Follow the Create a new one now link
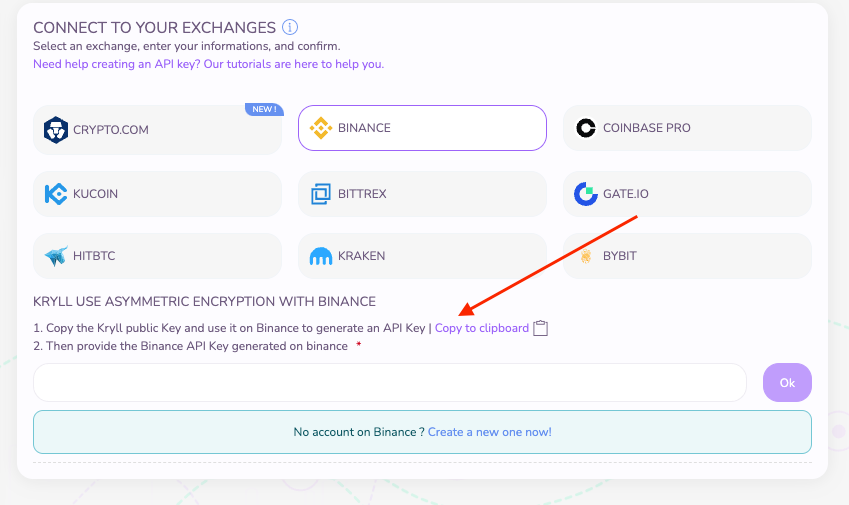 pyautogui.click(x=489, y=432)
